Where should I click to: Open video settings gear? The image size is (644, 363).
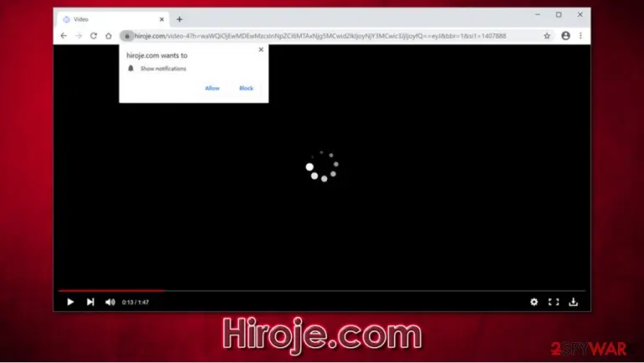(x=533, y=303)
